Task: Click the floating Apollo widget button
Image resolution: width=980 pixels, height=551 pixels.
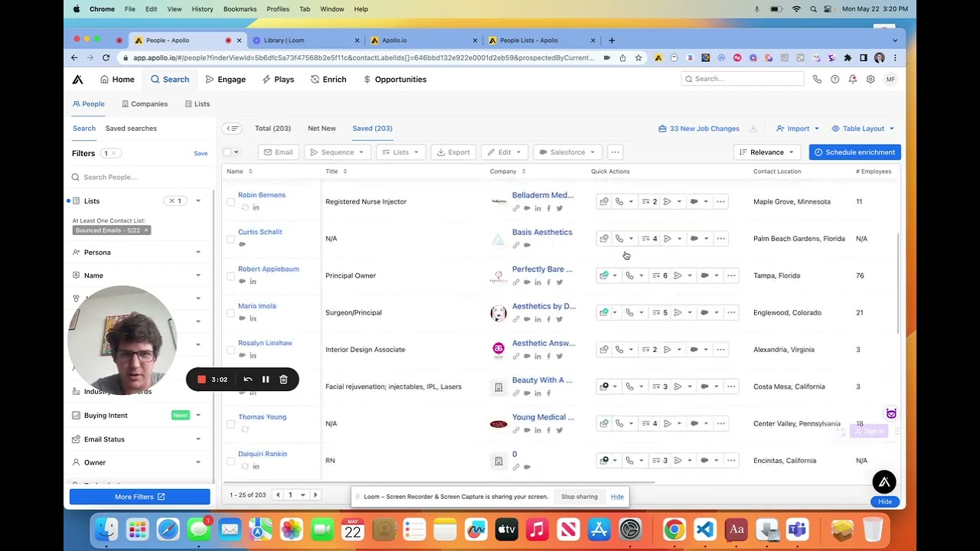Action: (884, 482)
